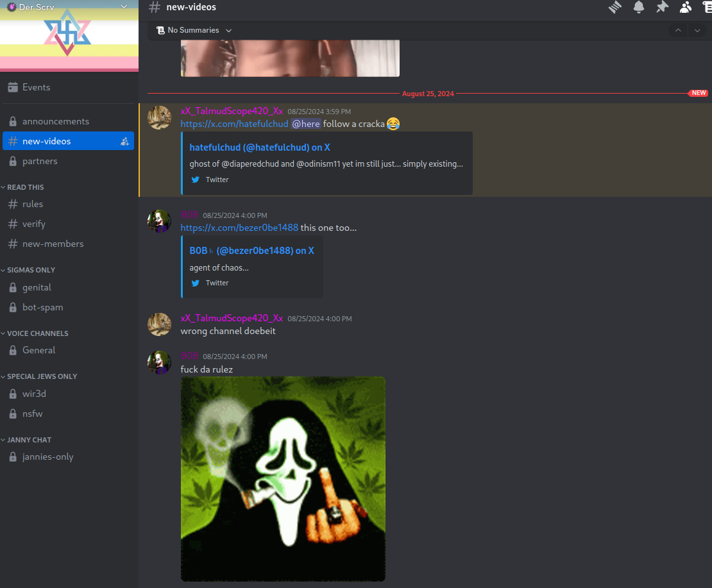The image size is (712, 588).
Task: Open the announcements channel
Action: pyautogui.click(x=68, y=121)
